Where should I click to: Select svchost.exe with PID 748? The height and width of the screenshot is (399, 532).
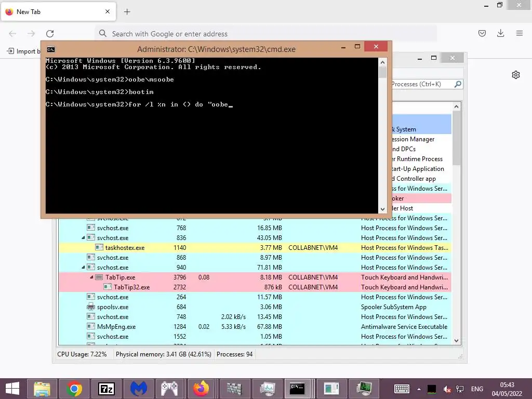tap(255, 316)
